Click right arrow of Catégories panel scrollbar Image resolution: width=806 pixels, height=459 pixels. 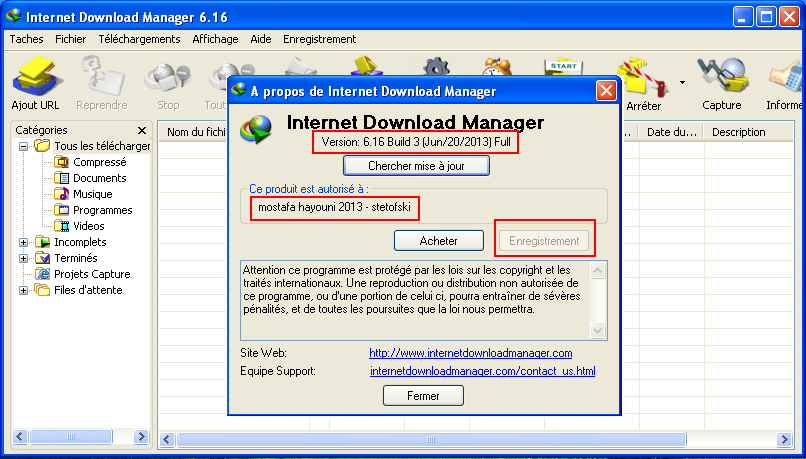(x=141, y=437)
